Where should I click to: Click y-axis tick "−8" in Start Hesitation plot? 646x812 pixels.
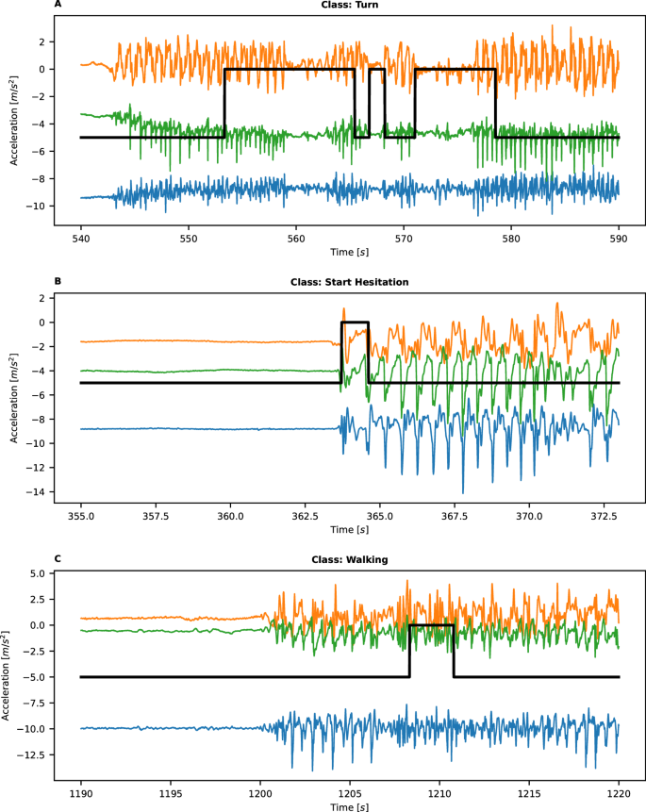click(39, 420)
